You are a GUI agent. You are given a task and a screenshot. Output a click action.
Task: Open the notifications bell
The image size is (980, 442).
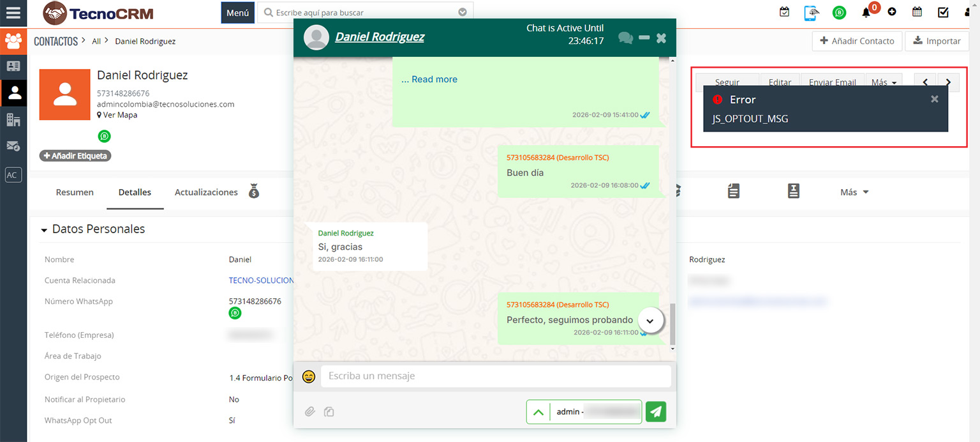(x=866, y=12)
